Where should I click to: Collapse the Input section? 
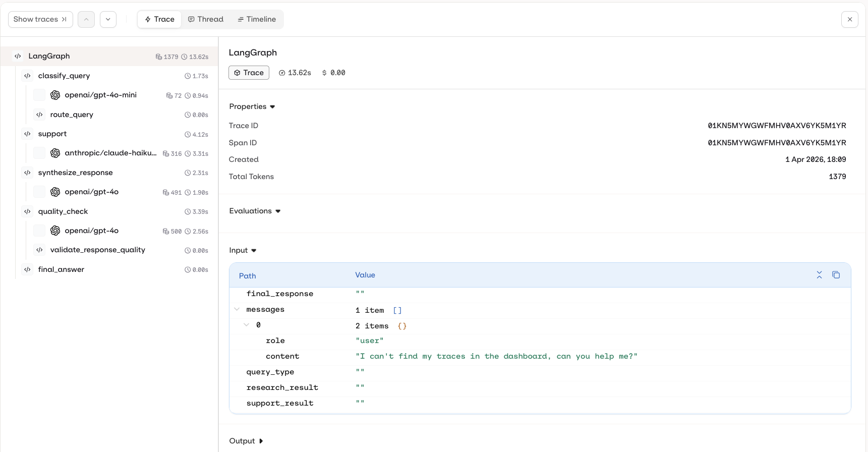coord(243,250)
